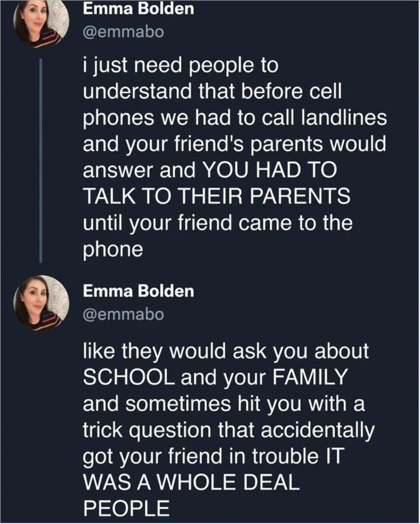Click the last word "phone" of the first tweet
The width and height of the screenshot is (420, 524).
click(x=113, y=249)
